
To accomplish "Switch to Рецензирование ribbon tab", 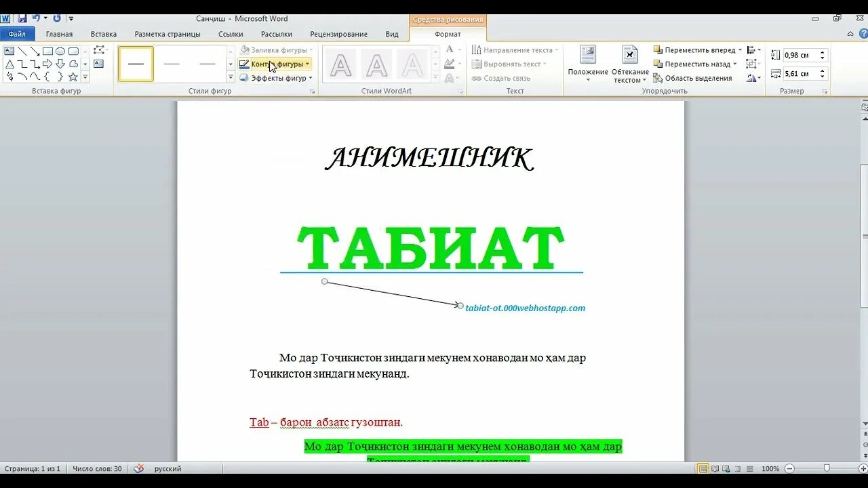I will [339, 34].
